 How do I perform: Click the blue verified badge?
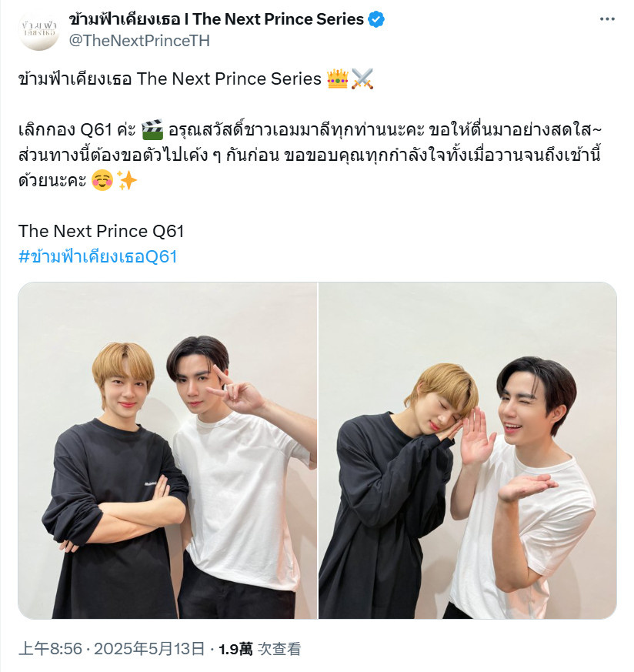click(x=376, y=19)
